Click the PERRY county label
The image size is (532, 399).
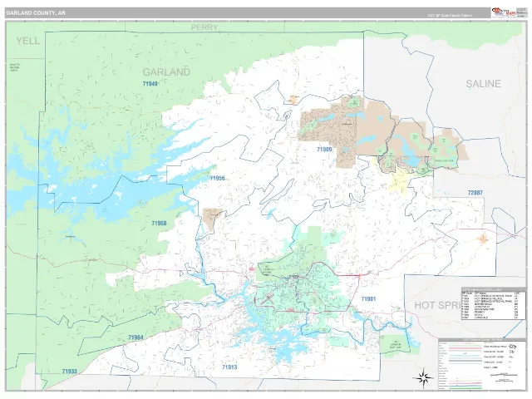pyautogui.click(x=204, y=27)
